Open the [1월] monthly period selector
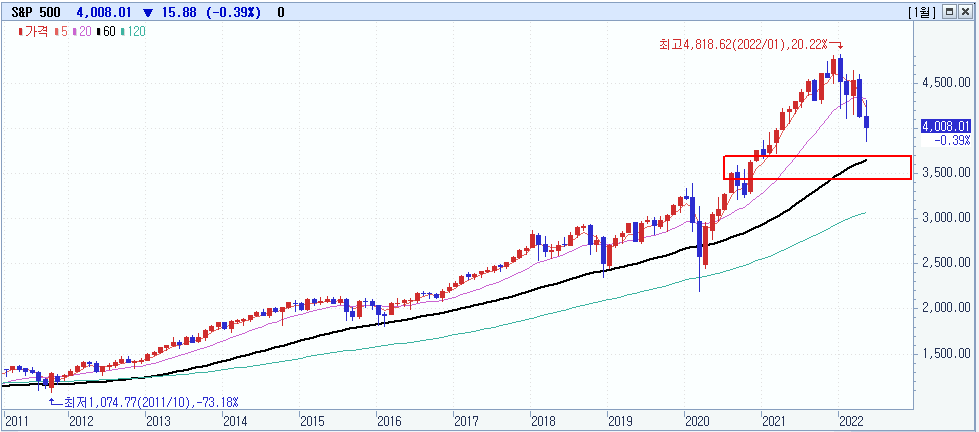 [922, 12]
